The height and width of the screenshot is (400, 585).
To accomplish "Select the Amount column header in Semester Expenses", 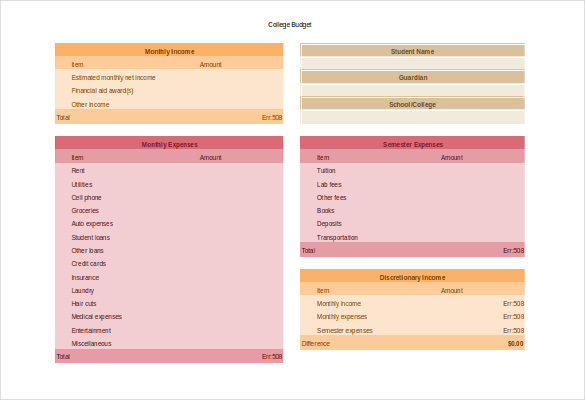I will coord(452,157).
